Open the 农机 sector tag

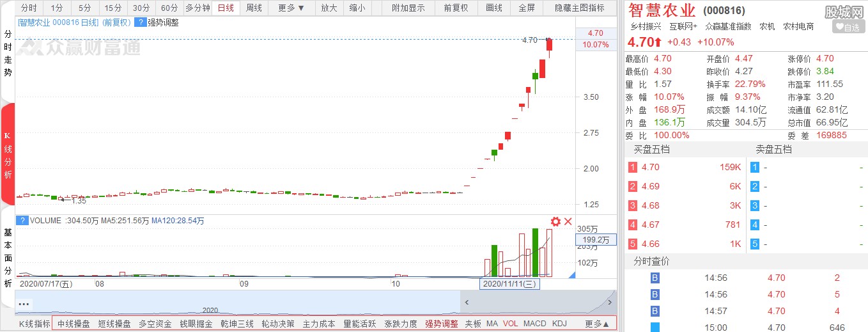pos(767,26)
